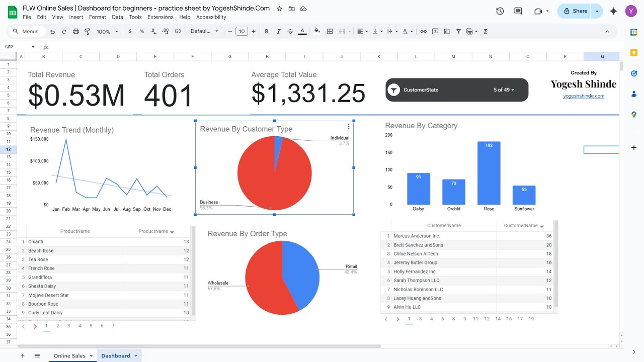Collapse the toolbar with the up chevron
Screen dimensions: 644x362
[607, 31]
